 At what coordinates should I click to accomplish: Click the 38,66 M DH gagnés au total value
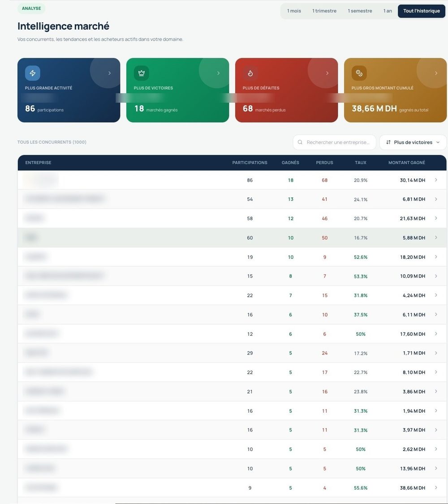(x=390, y=109)
